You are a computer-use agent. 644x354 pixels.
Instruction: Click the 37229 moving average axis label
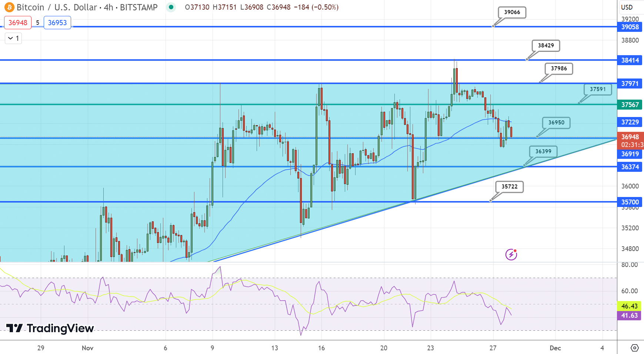pyautogui.click(x=630, y=122)
